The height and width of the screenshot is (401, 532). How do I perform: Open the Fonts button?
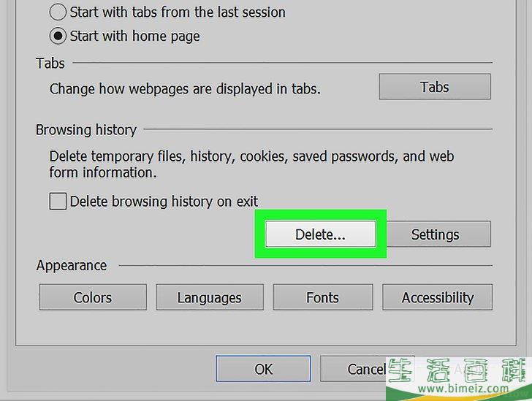click(323, 297)
